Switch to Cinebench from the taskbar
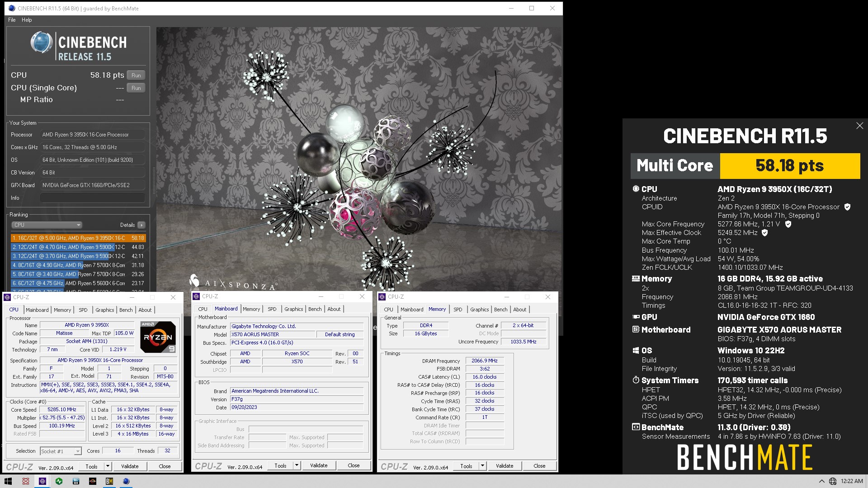Image resolution: width=868 pixels, height=488 pixels. tap(126, 481)
